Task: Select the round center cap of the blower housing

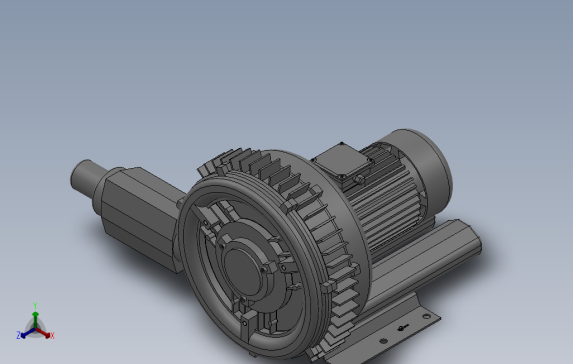Action: point(243,272)
